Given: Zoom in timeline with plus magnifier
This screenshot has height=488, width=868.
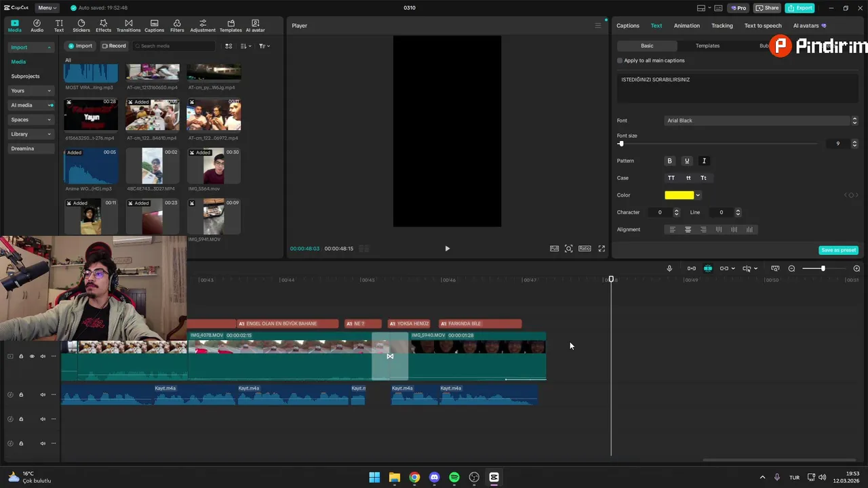Looking at the screenshot, I should click(856, 268).
